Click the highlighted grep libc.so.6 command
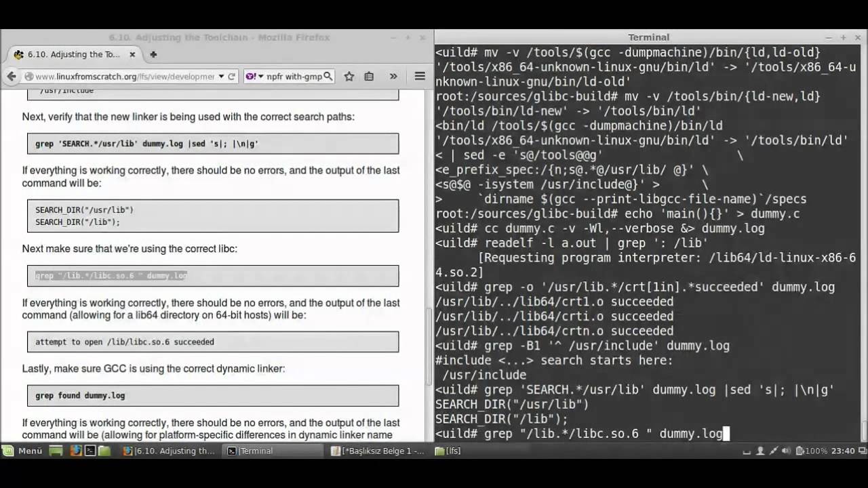The height and width of the screenshot is (488, 868). 111,276
